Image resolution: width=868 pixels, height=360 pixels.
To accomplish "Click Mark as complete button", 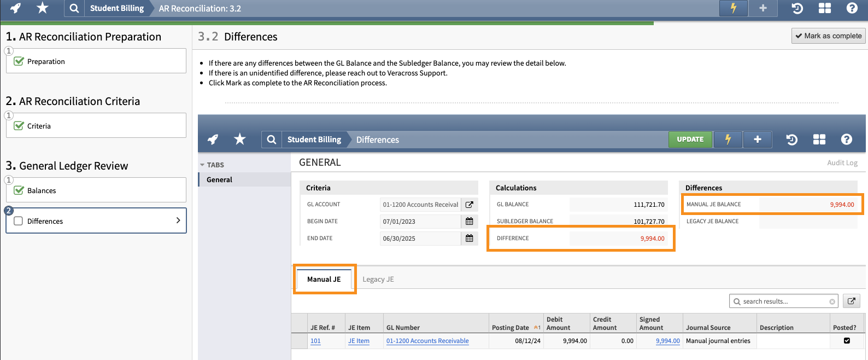I will (828, 36).
